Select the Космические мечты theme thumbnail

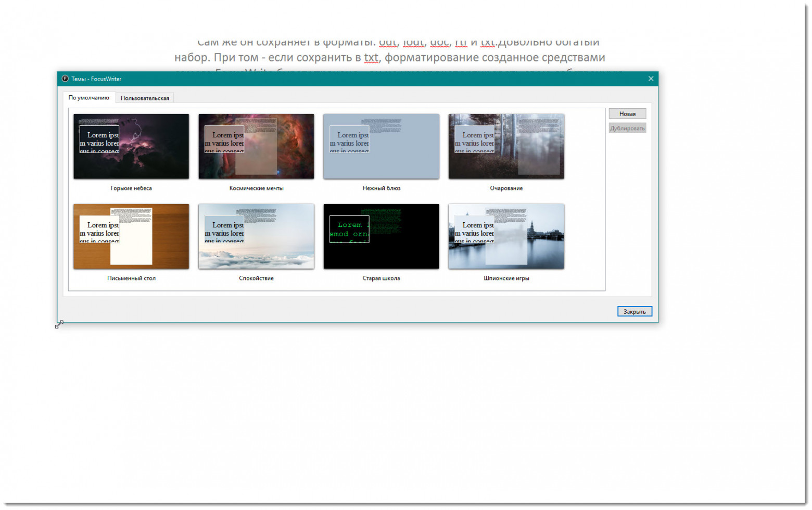coord(256,146)
